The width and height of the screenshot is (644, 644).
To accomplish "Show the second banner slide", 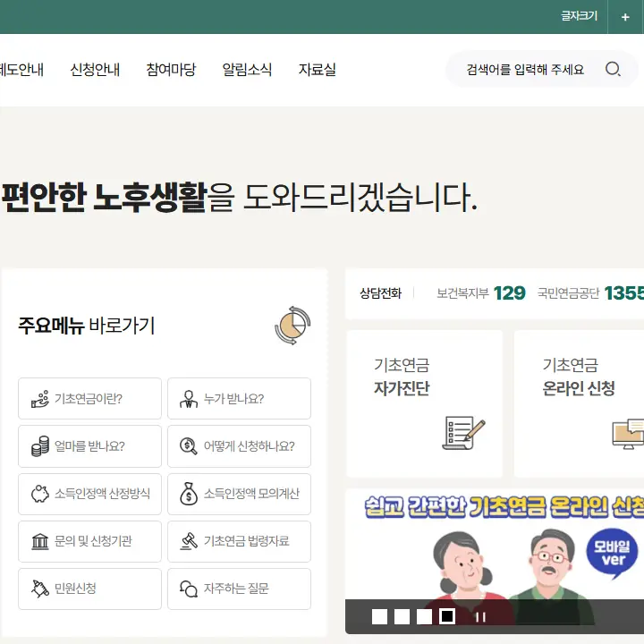I will (402, 616).
